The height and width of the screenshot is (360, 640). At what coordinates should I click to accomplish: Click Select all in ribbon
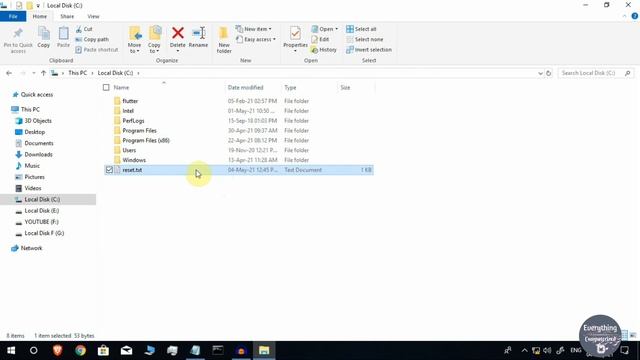point(361,29)
